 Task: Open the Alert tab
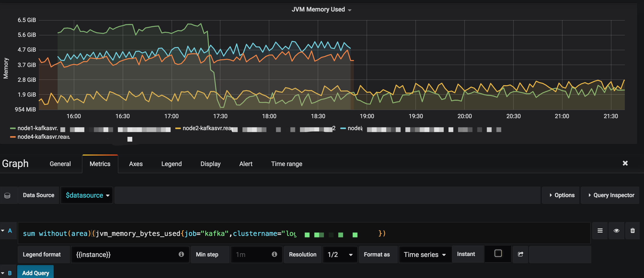pos(246,164)
